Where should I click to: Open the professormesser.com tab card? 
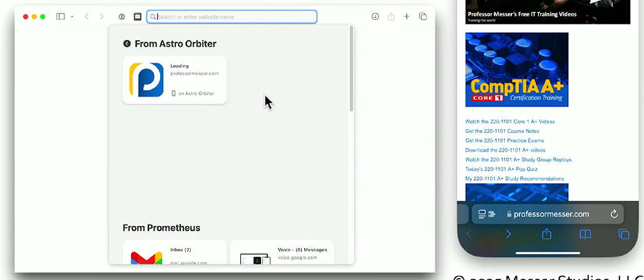click(175, 80)
